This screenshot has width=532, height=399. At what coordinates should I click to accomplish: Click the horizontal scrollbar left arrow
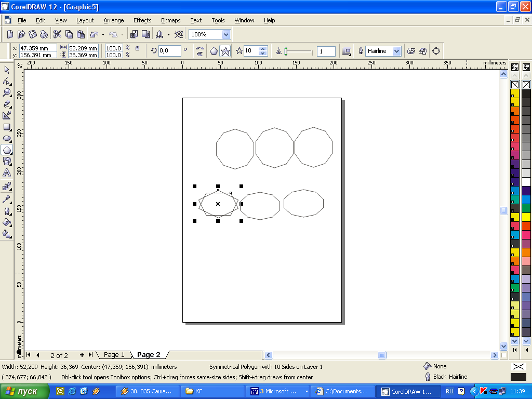point(269,355)
